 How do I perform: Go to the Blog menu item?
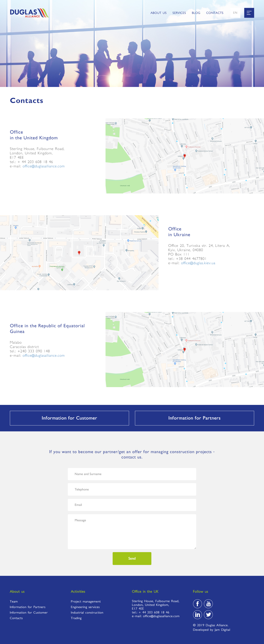196,13
